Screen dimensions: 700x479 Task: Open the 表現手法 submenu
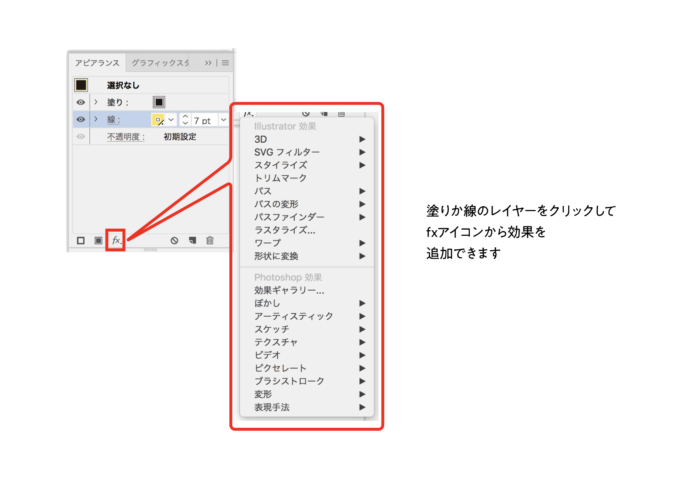(x=307, y=407)
